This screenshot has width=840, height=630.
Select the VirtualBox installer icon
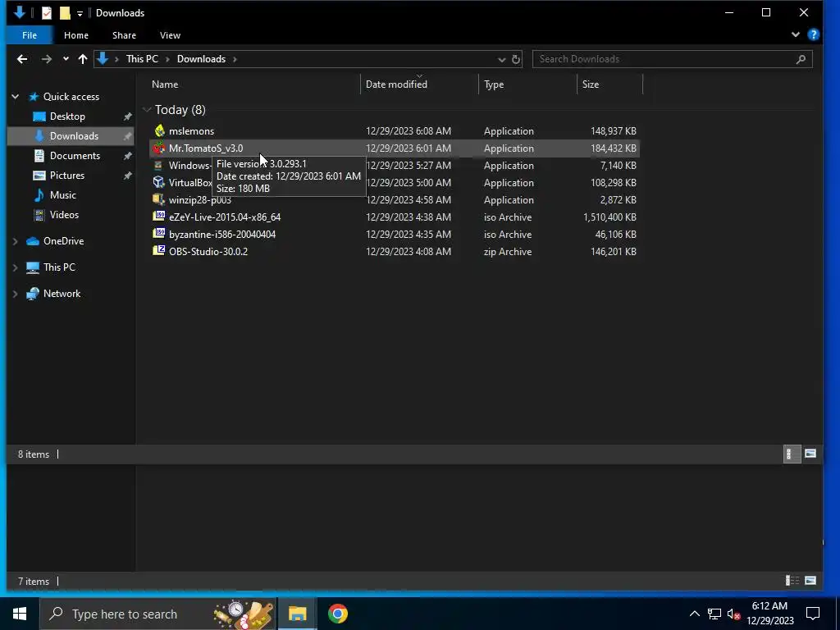click(158, 182)
